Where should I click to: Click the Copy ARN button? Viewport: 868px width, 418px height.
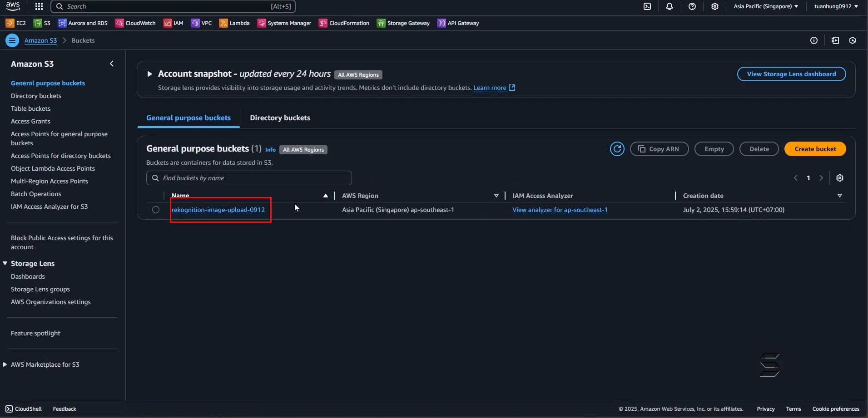(x=659, y=149)
